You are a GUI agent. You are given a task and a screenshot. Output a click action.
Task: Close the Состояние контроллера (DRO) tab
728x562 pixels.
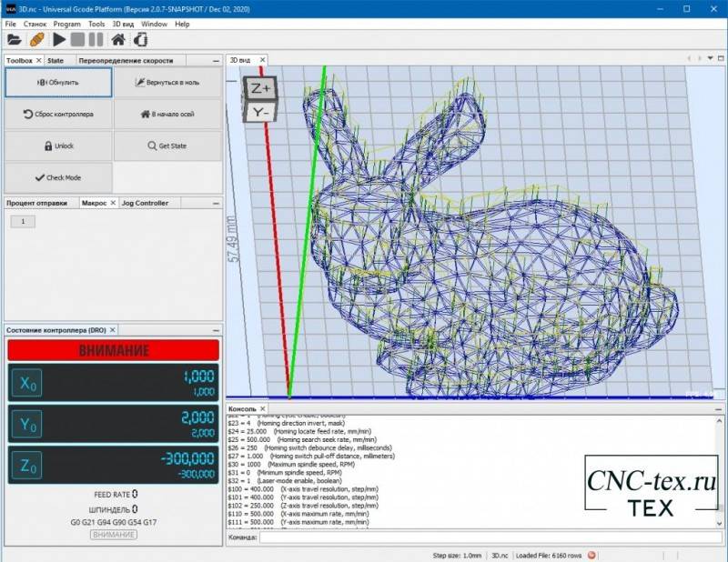click(112, 330)
